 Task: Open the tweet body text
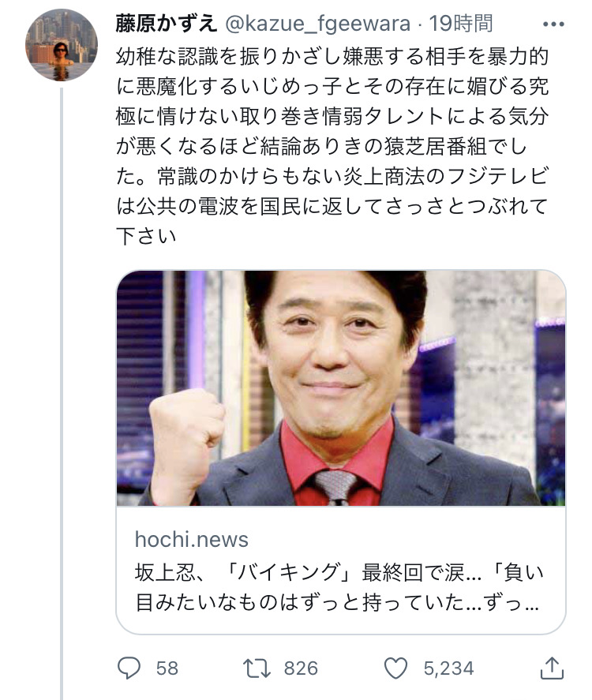[x=332, y=146]
